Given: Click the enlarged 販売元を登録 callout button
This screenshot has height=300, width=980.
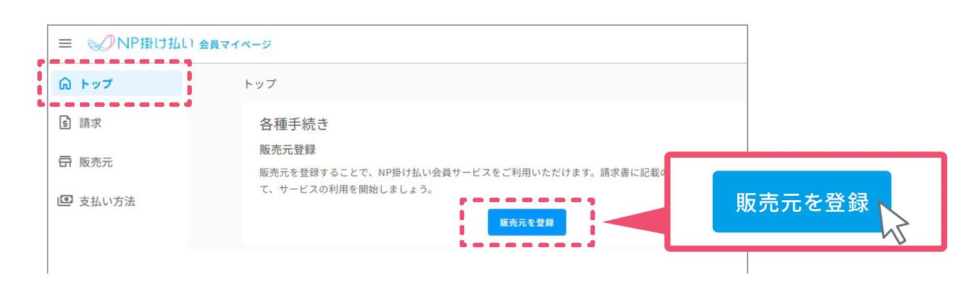Looking at the screenshot, I should pyautogui.click(x=802, y=202).
